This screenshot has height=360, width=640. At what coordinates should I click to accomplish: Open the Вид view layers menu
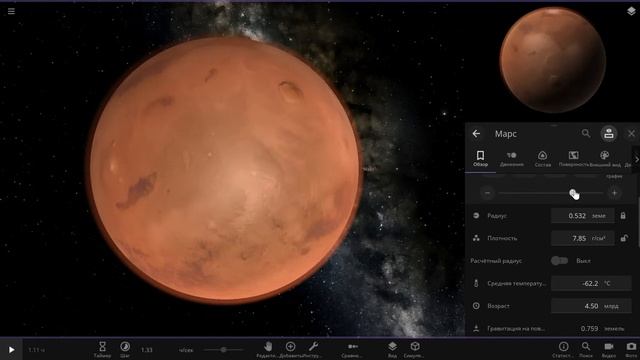[x=392, y=349]
